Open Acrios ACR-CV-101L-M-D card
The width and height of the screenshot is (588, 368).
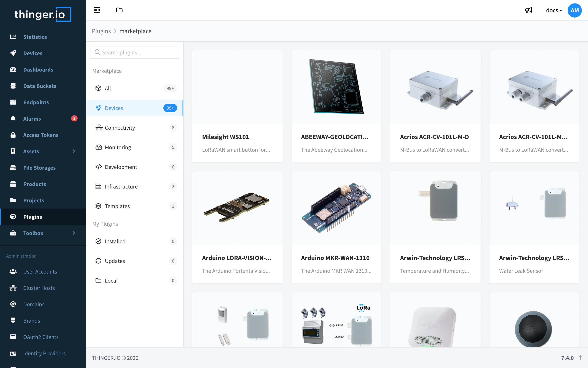[435, 106]
